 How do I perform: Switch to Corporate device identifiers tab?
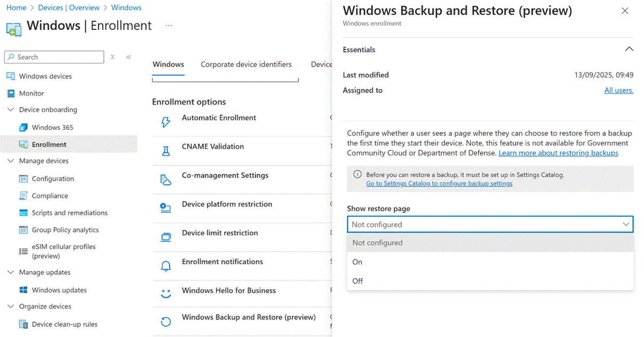[x=246, y=65]
